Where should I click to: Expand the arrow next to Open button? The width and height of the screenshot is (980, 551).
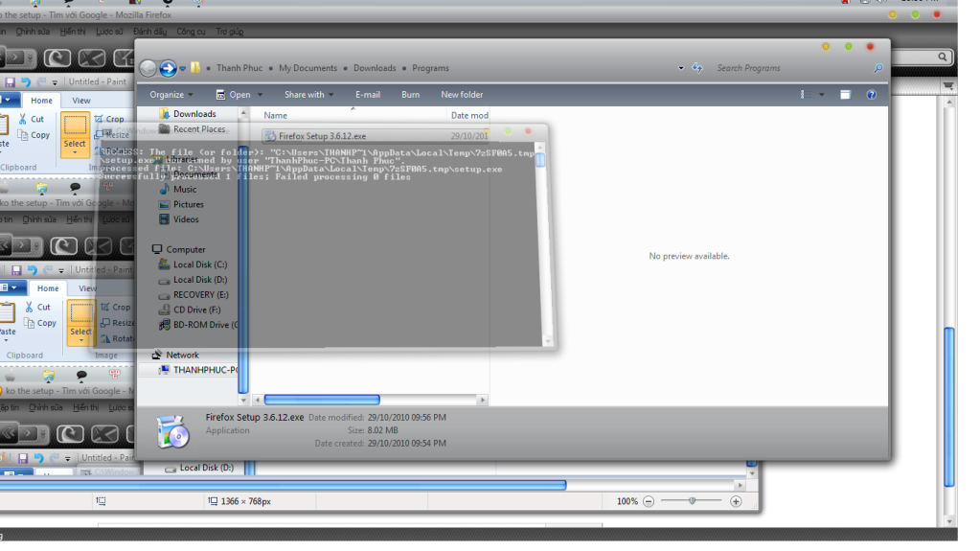[259, 95]
